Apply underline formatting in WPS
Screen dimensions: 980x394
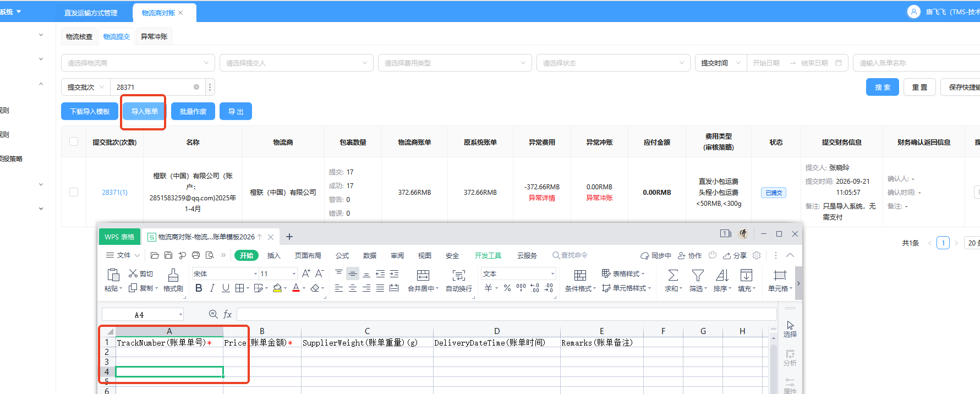(226, 288)
